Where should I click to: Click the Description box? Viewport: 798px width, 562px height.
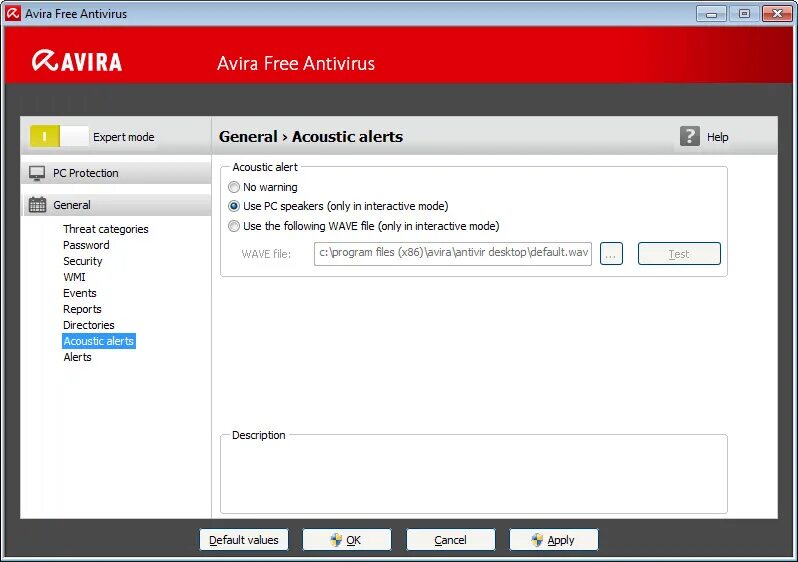pyautogui.click(x=473, y=474)
